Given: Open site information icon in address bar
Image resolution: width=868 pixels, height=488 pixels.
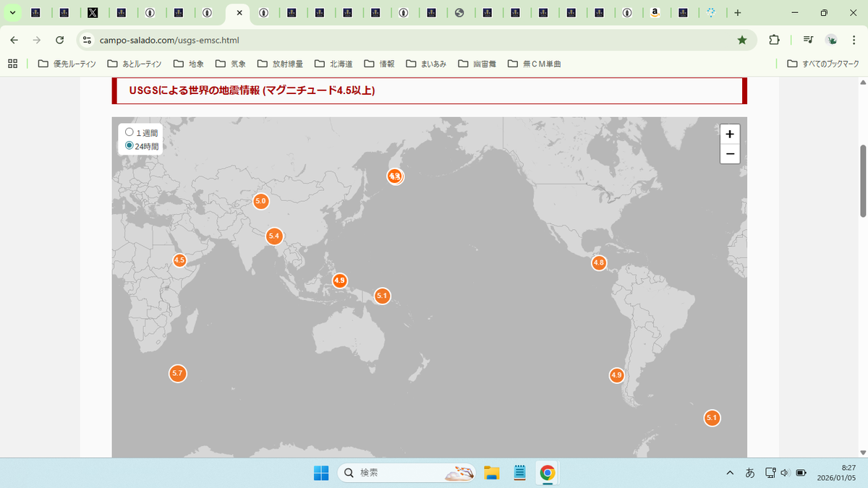Looking at the screenshot, I should 87,40.
